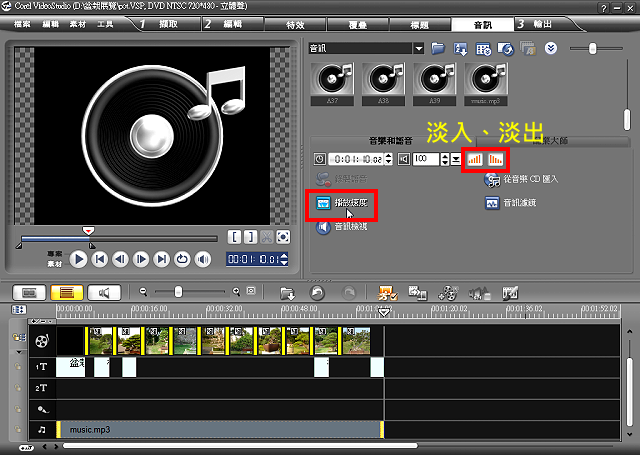Choose 從音樂 CD 匯入 import option

[521, 179]
